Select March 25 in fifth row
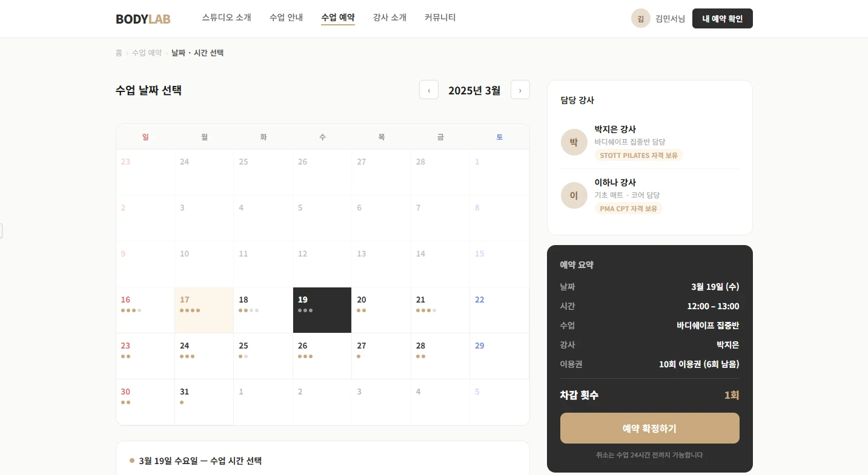868x475 pixels. click(263, 356)
